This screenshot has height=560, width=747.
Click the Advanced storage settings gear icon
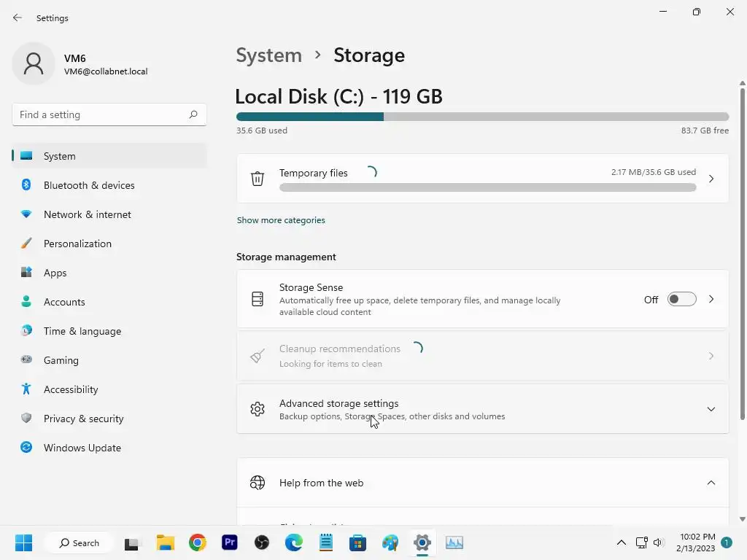click(258, 409)
